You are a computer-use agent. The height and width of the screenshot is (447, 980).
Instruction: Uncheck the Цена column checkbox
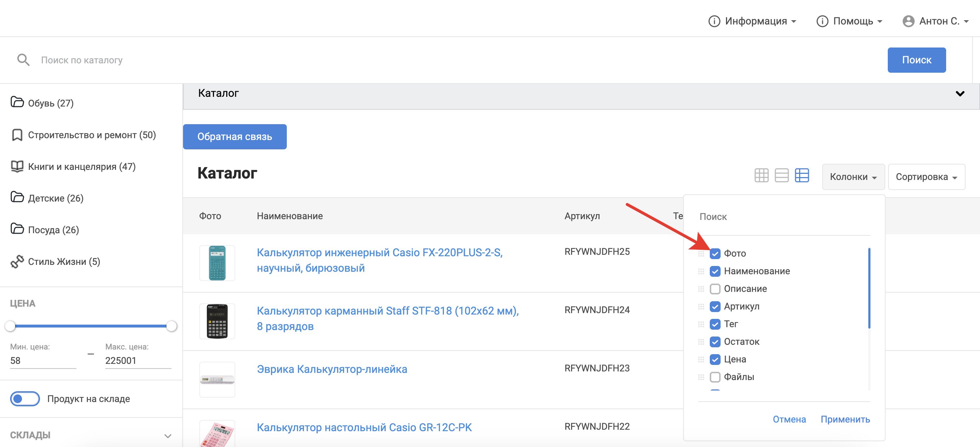[x=715, y=360]
